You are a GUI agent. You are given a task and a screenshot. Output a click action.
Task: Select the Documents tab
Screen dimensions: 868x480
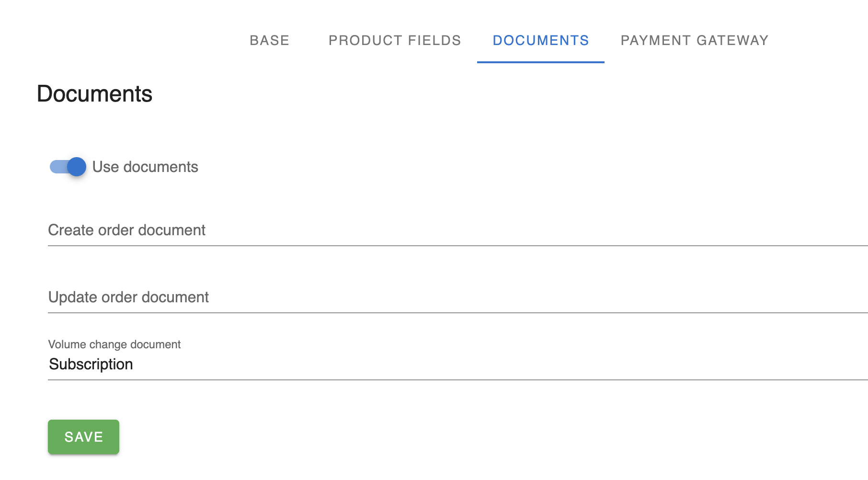pos(541,41)
